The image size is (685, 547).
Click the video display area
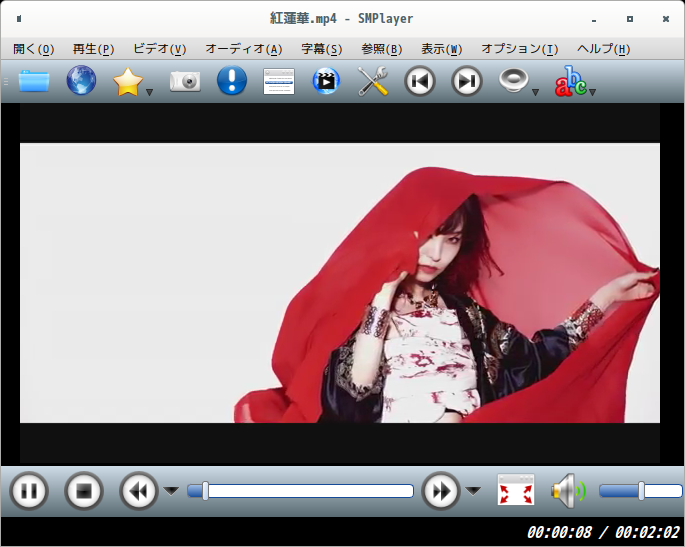(340, 283)
